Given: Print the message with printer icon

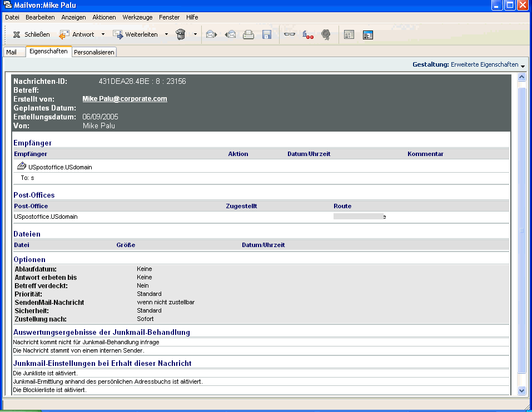Looking at the screenshot, I should tap(248, 34).
